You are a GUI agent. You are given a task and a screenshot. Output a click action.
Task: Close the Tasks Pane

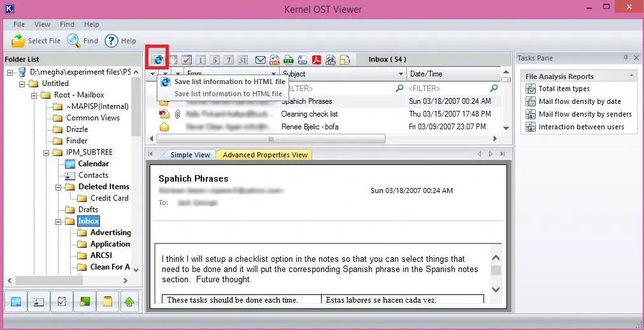(636, 58)
